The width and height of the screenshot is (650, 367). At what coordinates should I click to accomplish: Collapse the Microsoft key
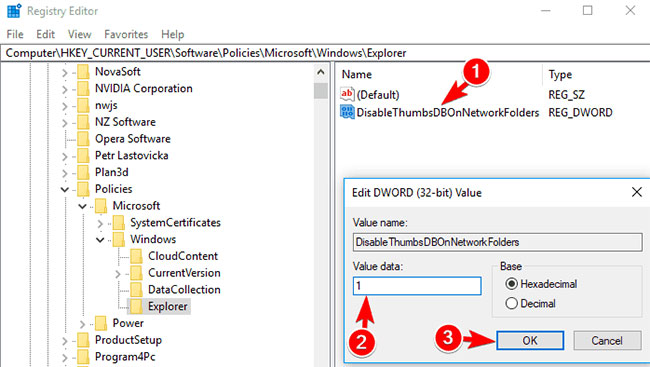pyautogui.click(x=82, y=206)
